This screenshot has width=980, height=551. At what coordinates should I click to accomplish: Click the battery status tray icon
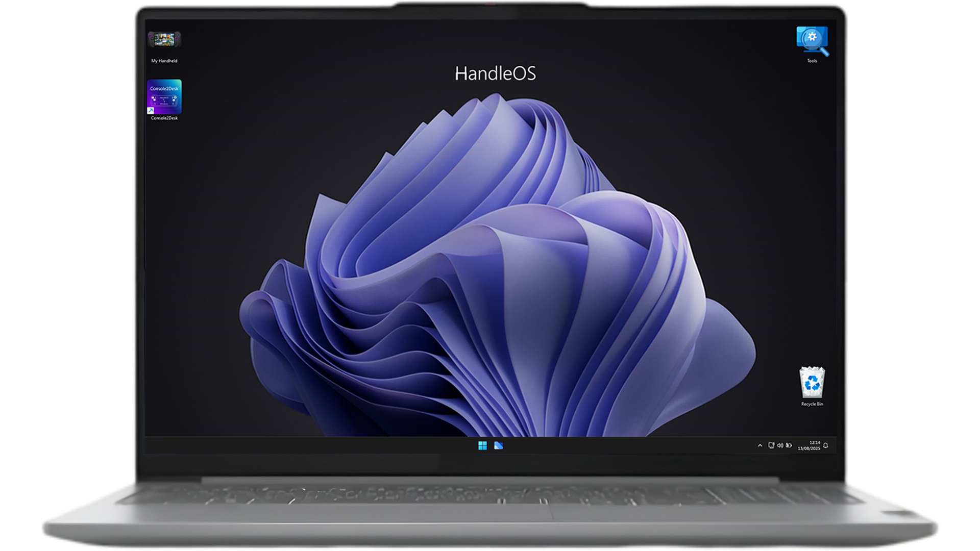pos(789,445)
